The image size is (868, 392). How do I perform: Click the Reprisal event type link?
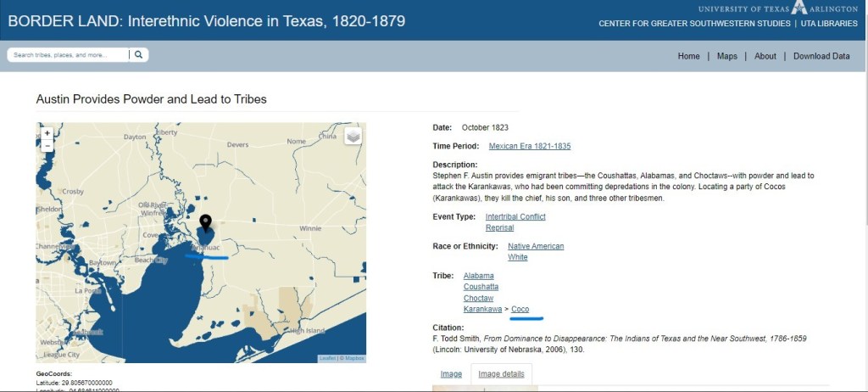click(x=499, y=228)
